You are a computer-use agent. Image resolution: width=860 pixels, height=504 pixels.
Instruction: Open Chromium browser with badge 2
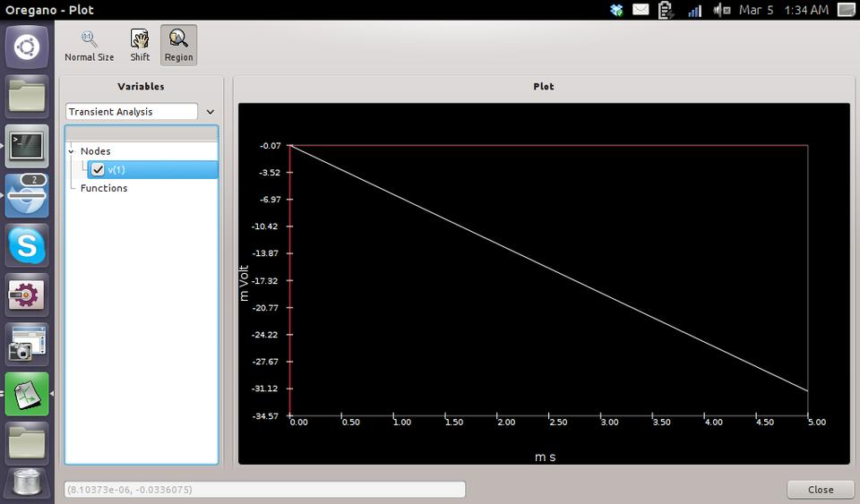tap(27, 195)
